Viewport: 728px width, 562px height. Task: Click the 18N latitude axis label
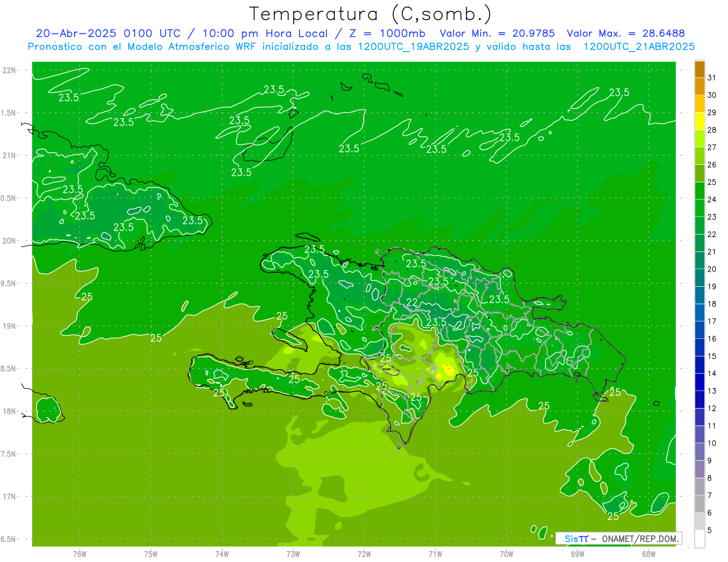click(x=10, y=411)
